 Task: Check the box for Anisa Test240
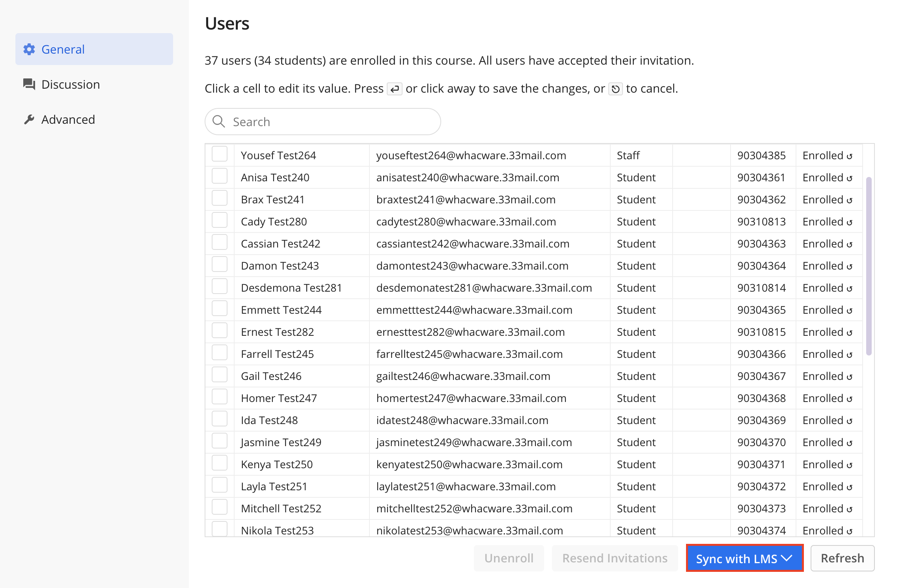click(x=220, y=176)
